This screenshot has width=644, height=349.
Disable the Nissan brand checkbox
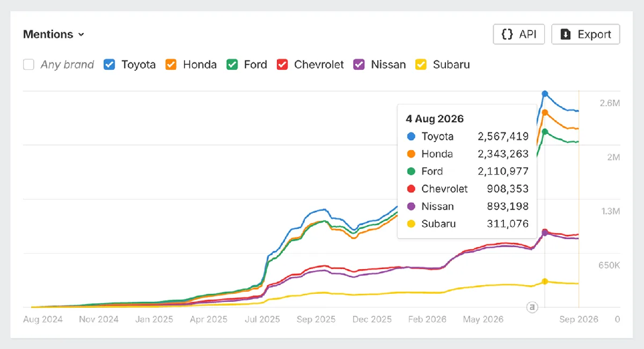pyautogui.click(x=359, y=65)
